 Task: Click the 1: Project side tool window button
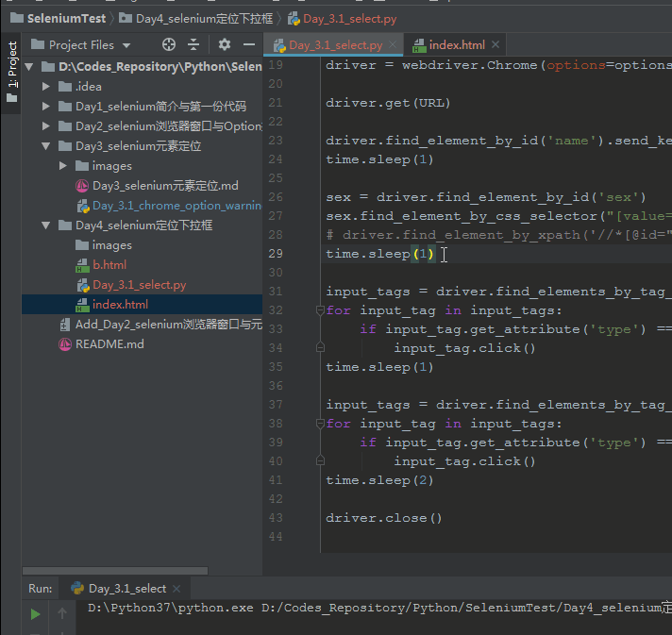point(12,71)
